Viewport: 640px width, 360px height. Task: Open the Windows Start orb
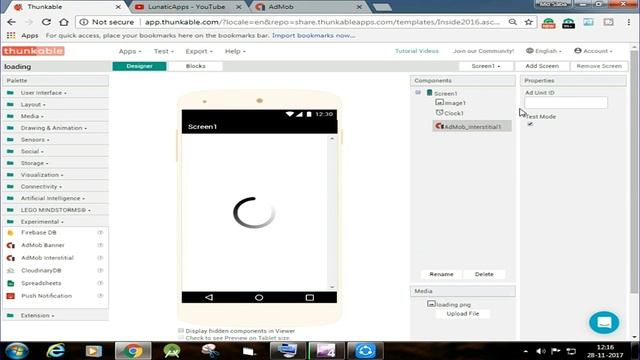[x=17, y=351]
